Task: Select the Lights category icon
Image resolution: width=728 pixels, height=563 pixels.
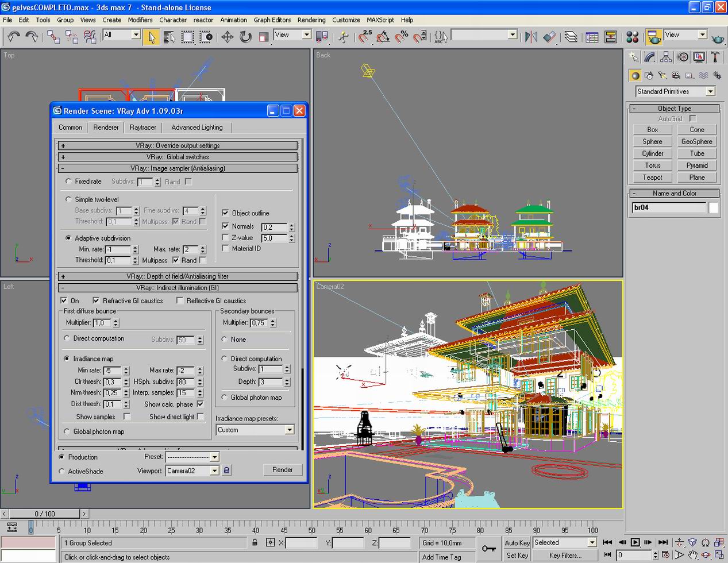Action: click(662, 75)
